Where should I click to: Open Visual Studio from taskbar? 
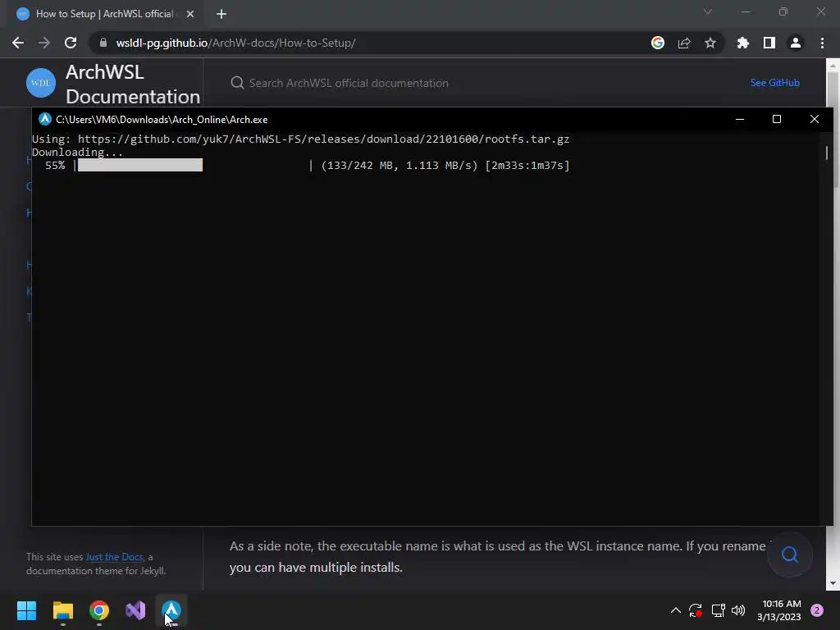[135, 610]
